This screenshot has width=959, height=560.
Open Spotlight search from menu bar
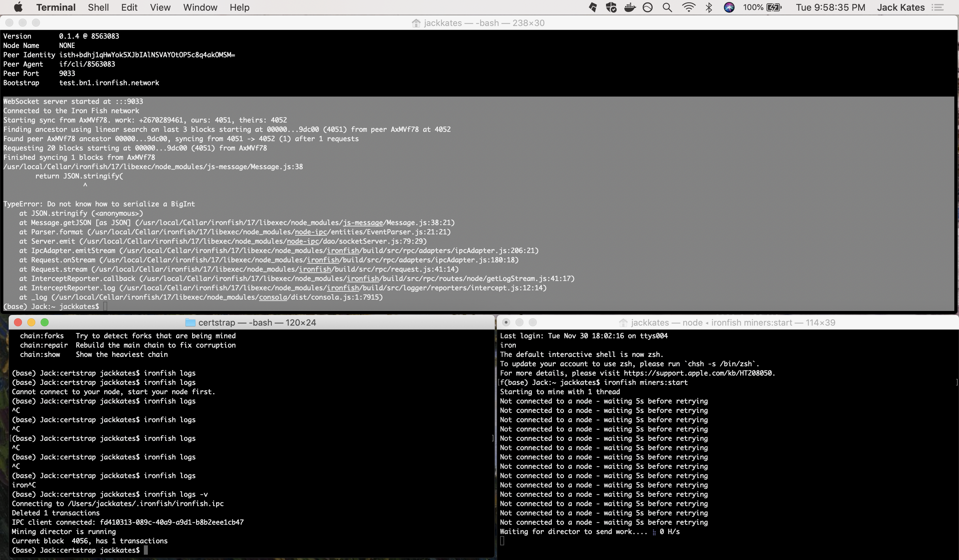pyautogui.click(x=667, y=7)
